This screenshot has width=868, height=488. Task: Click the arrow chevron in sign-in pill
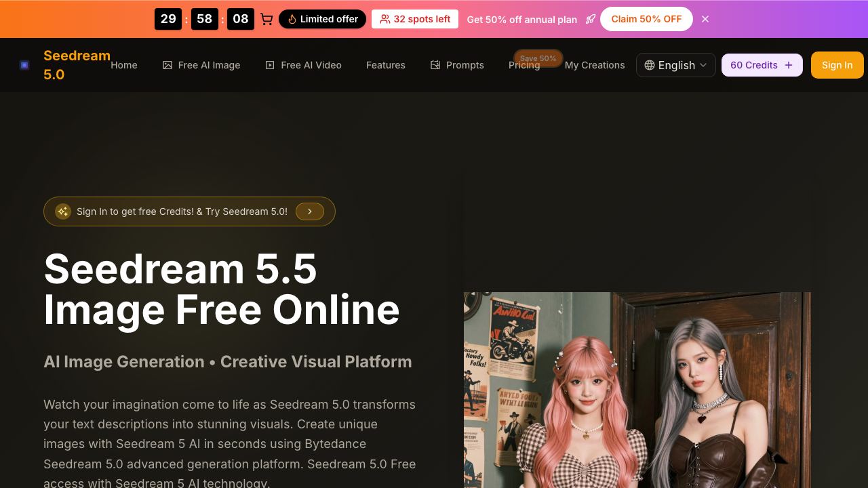[x=310, y=211]
